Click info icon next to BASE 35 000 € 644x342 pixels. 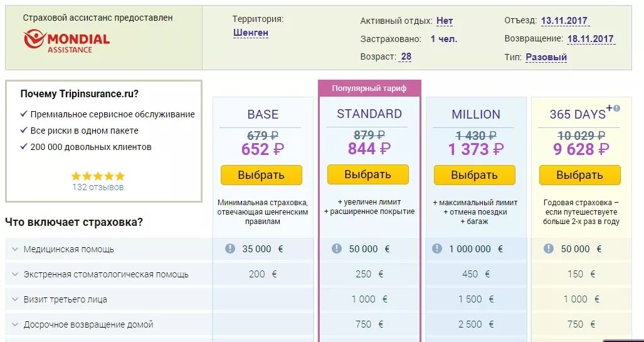tap(230, 248)
